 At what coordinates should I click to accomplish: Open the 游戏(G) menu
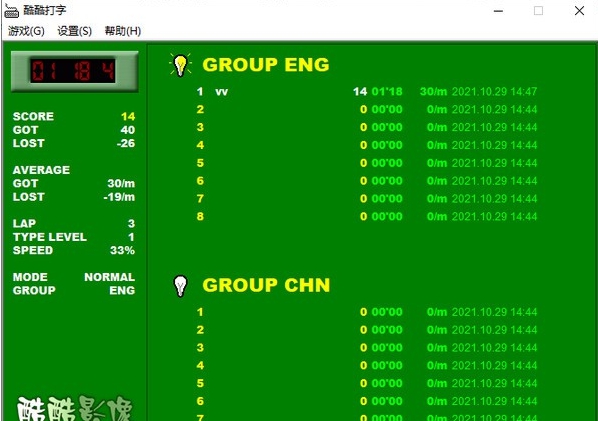26,31
